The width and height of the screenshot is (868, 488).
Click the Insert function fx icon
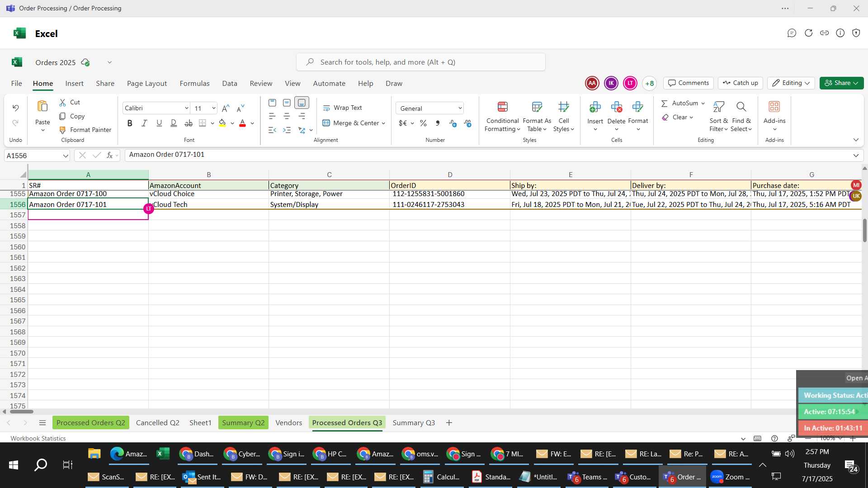109,155
